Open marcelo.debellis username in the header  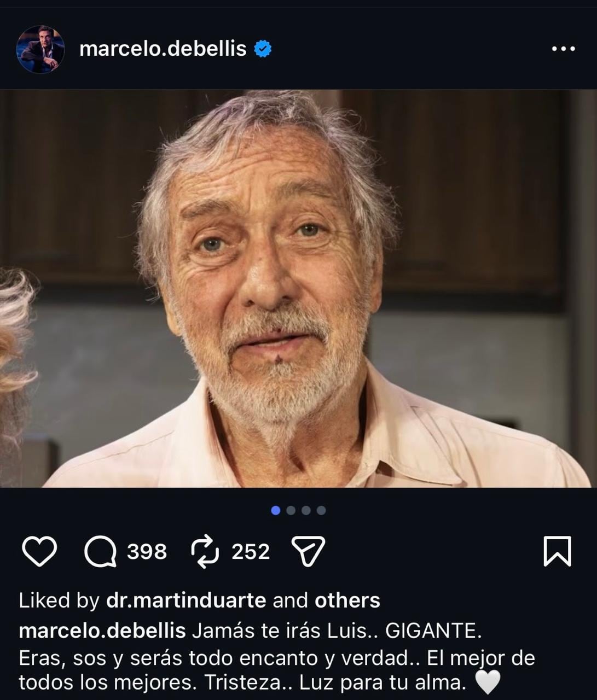[x=163, y=49]
